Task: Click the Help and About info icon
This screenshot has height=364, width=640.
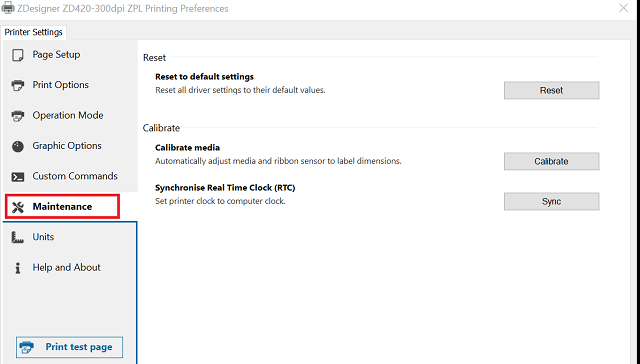Action: point(18,268)
